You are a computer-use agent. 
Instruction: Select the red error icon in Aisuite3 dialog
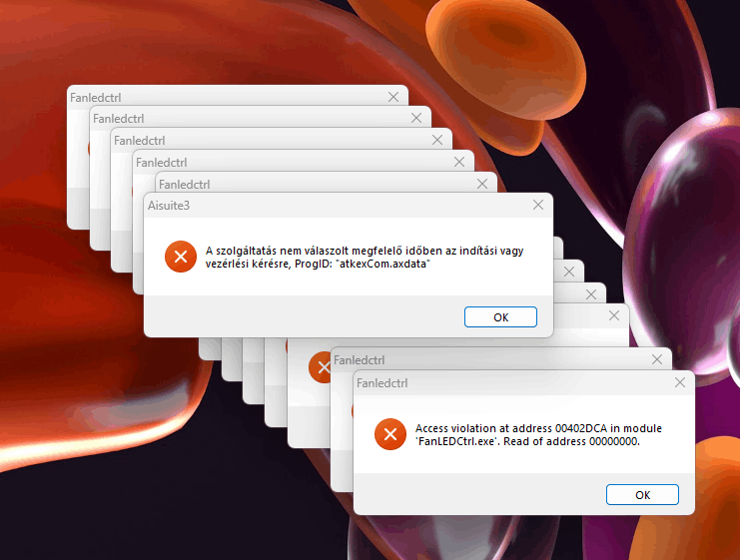tap(181, 257)
